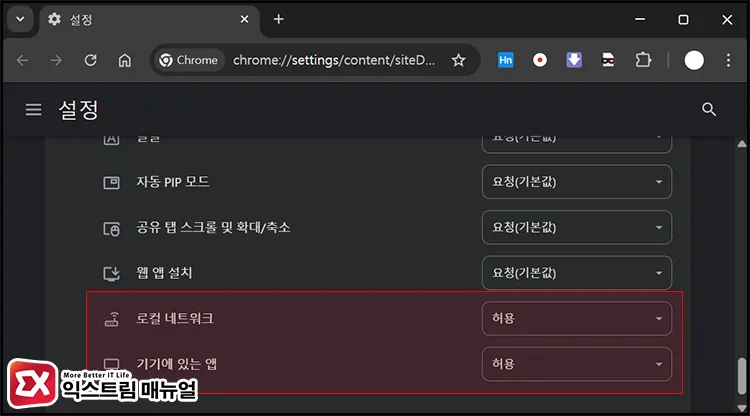The image size is (750, 416).
Task: Open settings hamburger menu
Action: [33, 109]
